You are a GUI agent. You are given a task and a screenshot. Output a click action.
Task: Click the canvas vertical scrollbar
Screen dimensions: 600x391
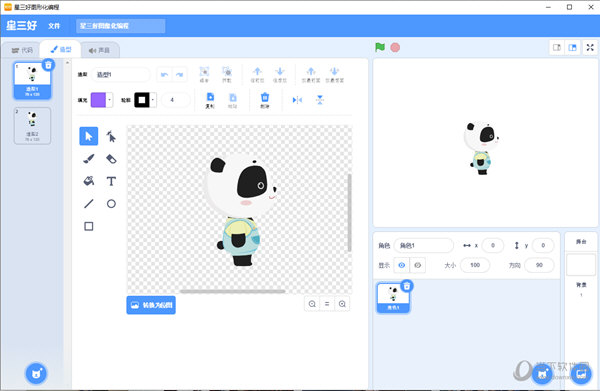[349, 213]
